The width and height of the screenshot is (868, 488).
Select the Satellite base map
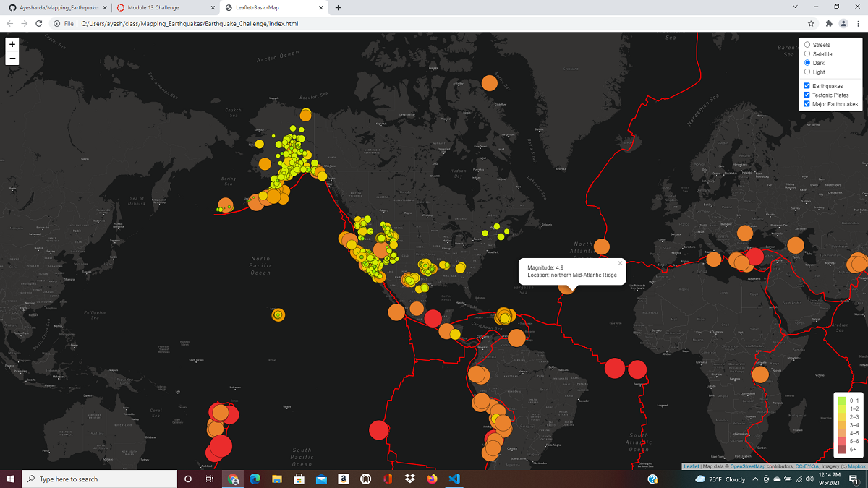click(x=807, y=53)
